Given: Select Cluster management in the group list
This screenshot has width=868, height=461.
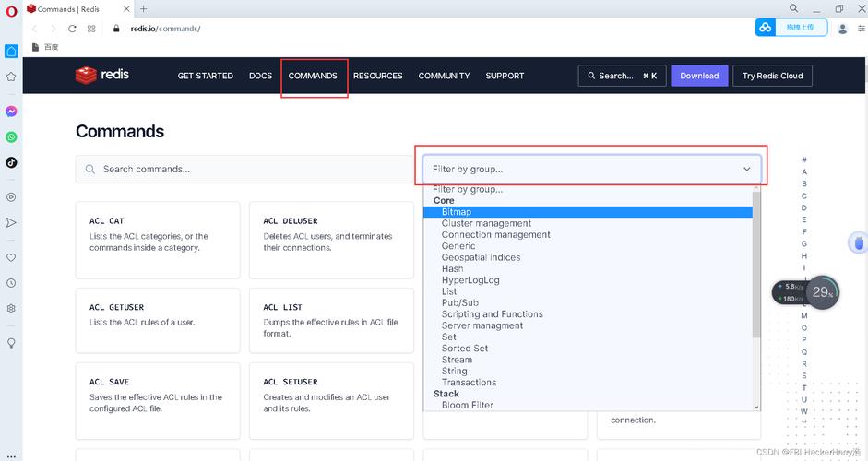Looking at the screenshot, I should [x=588, y=223].
